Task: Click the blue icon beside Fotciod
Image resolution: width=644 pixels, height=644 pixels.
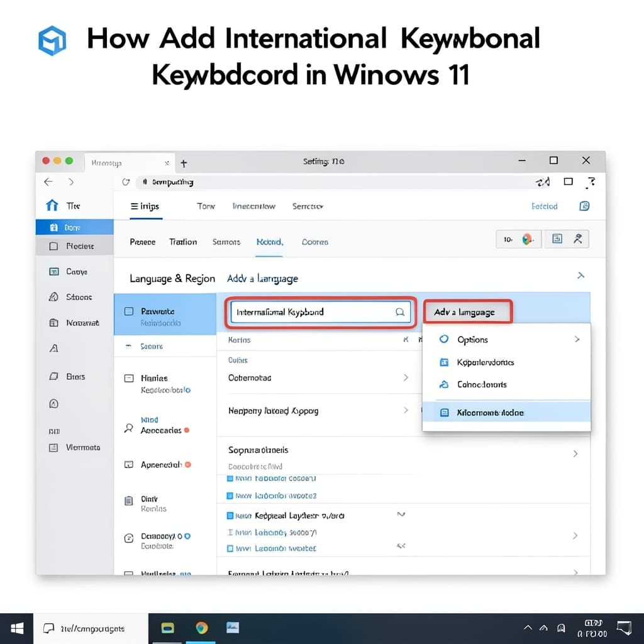Action: (x=584, y=206)
